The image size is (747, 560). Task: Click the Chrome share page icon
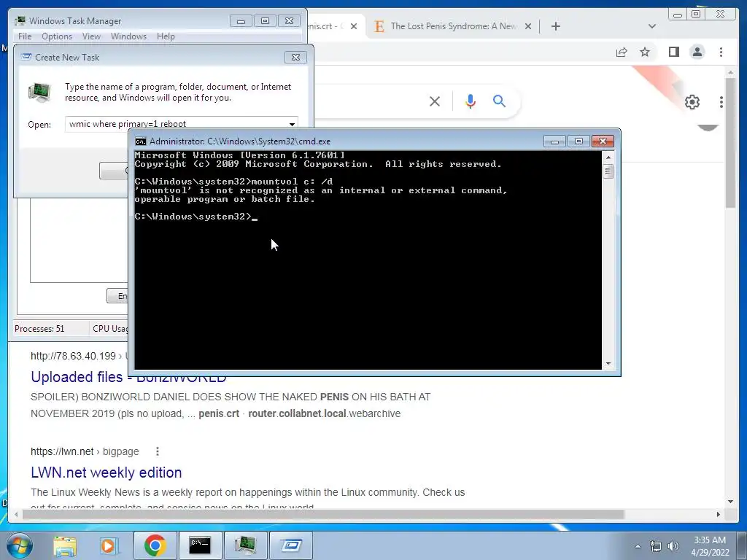[x=622, y=52]
